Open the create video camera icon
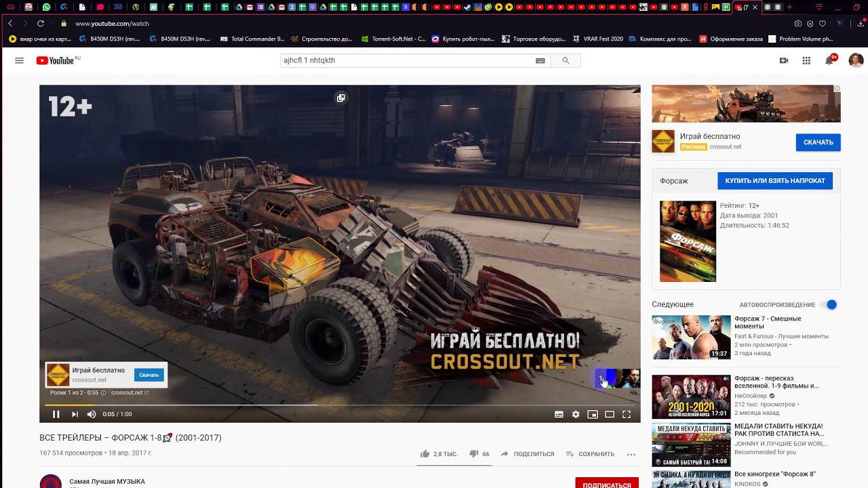 pyautogui.click(x=784, y=60)
